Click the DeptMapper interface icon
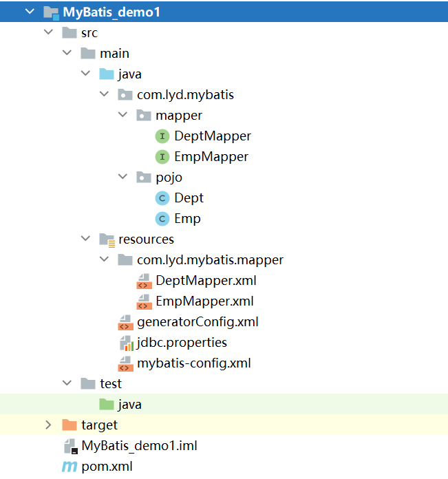 [162, 136]
